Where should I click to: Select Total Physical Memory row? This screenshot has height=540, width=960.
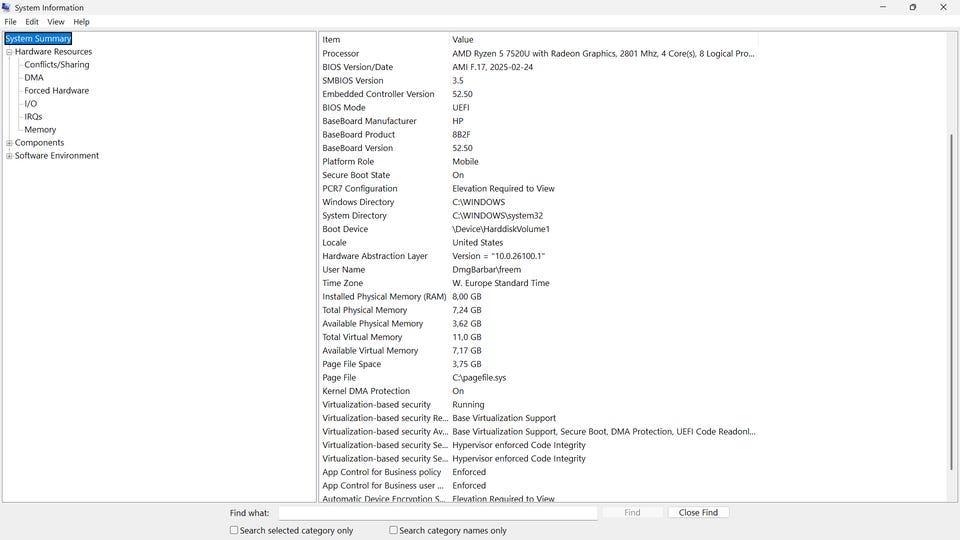coord(538,310)
